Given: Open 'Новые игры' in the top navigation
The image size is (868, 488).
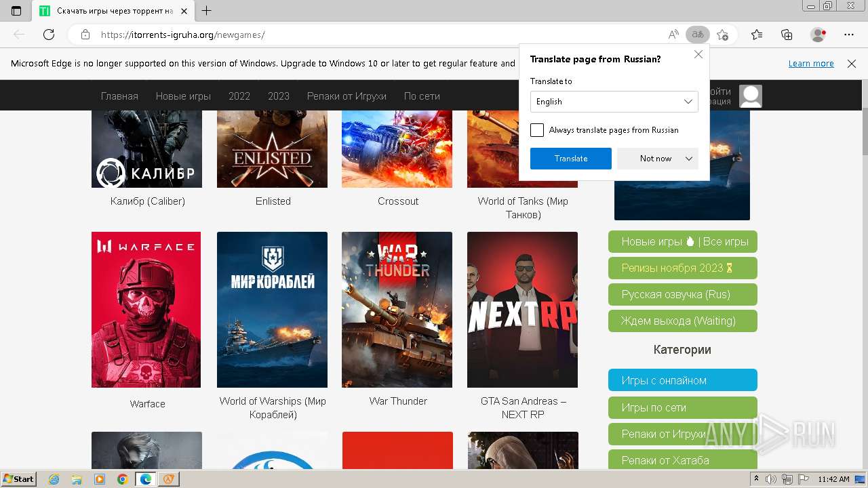Looking at the screenshot, I should (x=183, y=96).
